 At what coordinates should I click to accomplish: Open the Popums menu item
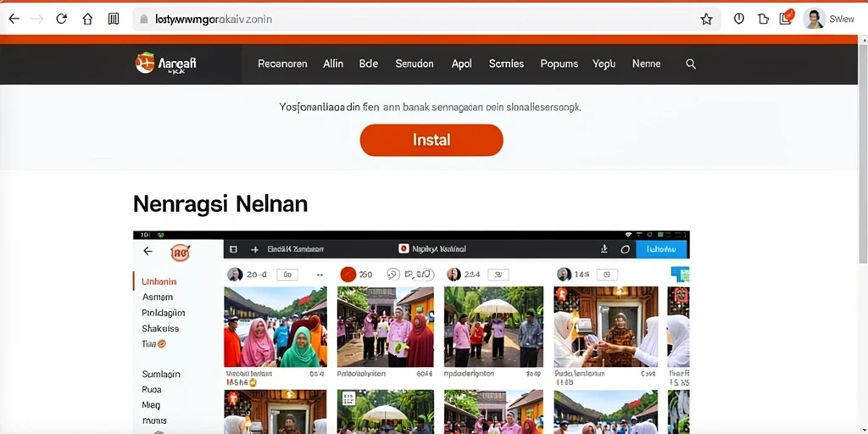(559, 64)
